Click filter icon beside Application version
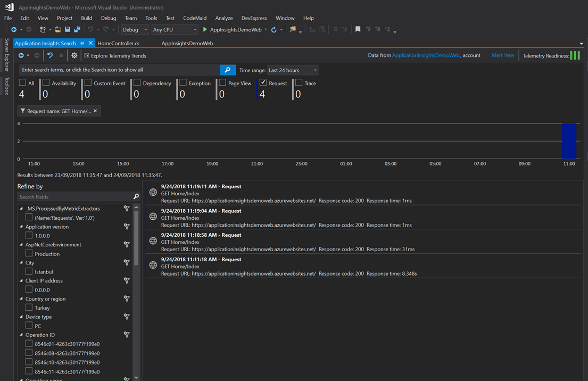 coord(127,227)
